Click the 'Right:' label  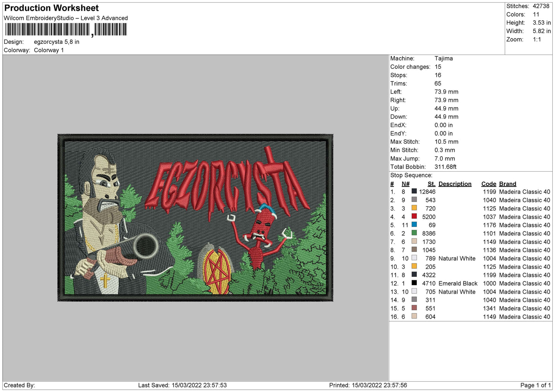click(398, 100)
